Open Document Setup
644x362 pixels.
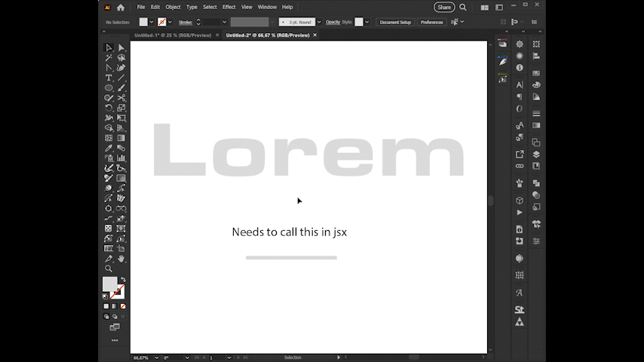[395, 22]
